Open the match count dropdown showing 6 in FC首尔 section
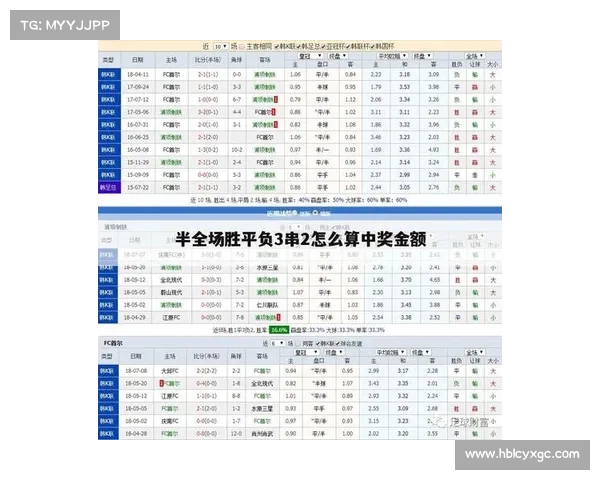This screenshot has height=480, width=600. tap(277, 343)
